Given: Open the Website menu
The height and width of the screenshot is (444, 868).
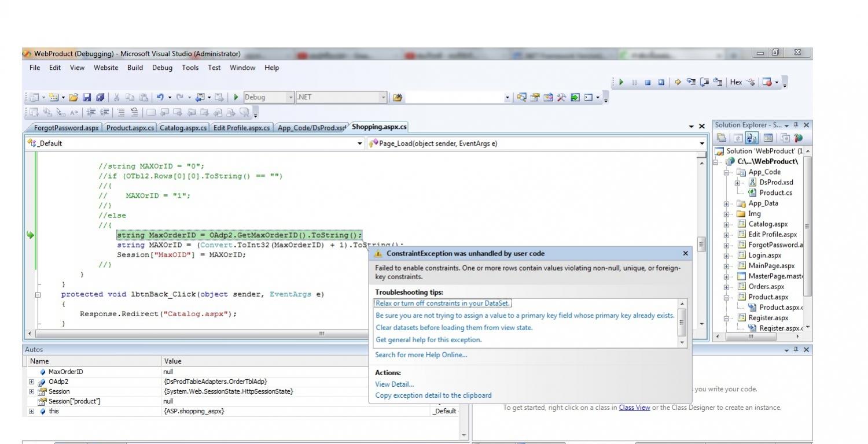Looking at the screenshot, I should pyautogui.click(x=106, y=68).
